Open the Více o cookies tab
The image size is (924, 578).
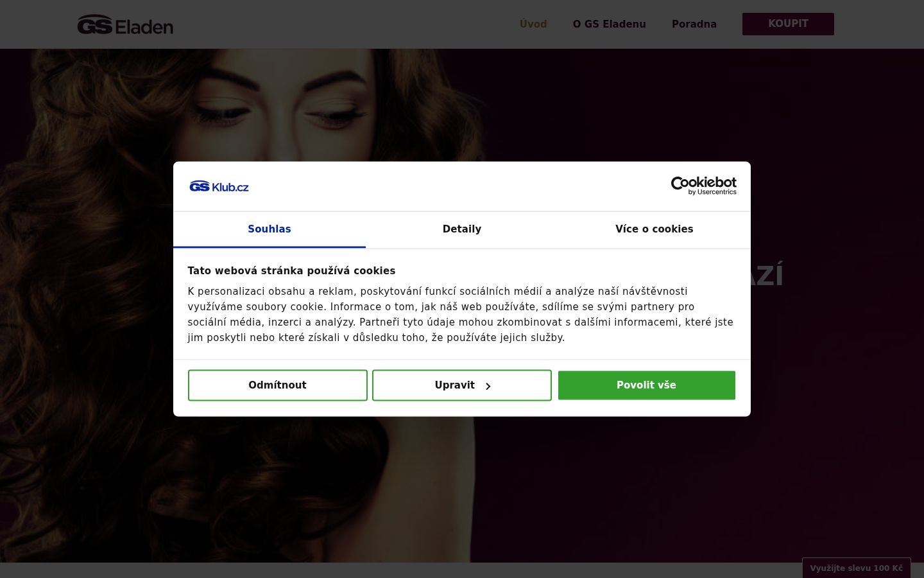654,229
